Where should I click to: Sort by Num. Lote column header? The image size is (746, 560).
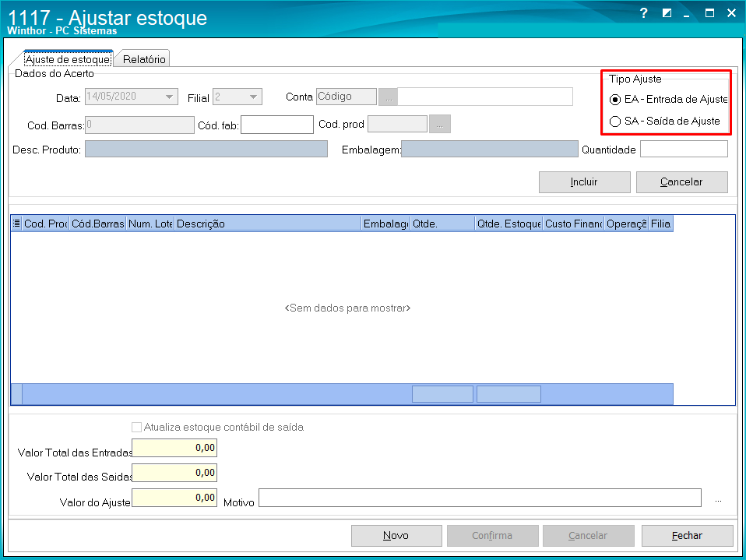pyautogui.click(x=150, y=224)
